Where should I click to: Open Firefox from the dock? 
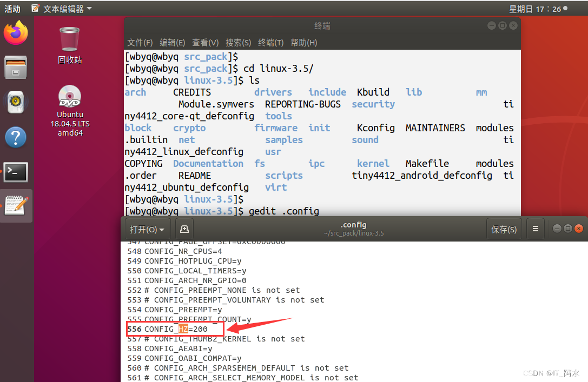pyautogui.click(x=16, y=33)
